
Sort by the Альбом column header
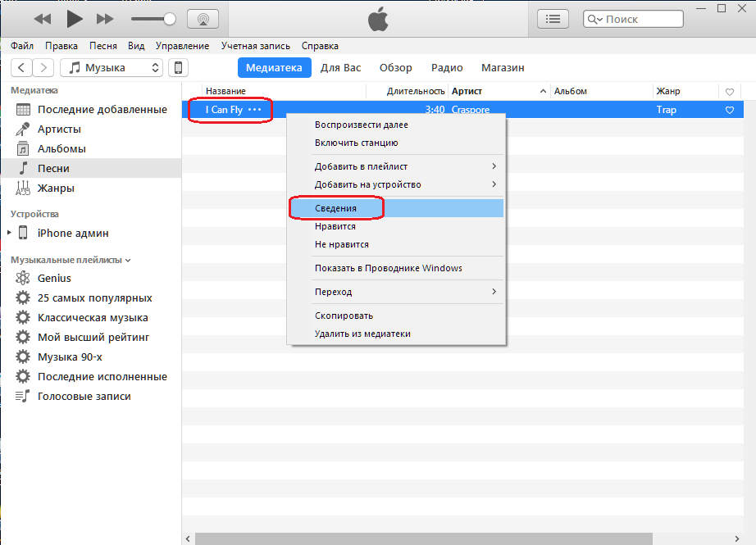point(602,91)
